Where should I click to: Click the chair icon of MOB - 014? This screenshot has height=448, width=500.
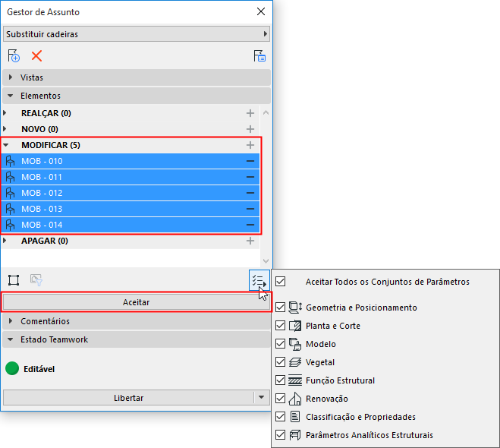(x=10, y=225)
